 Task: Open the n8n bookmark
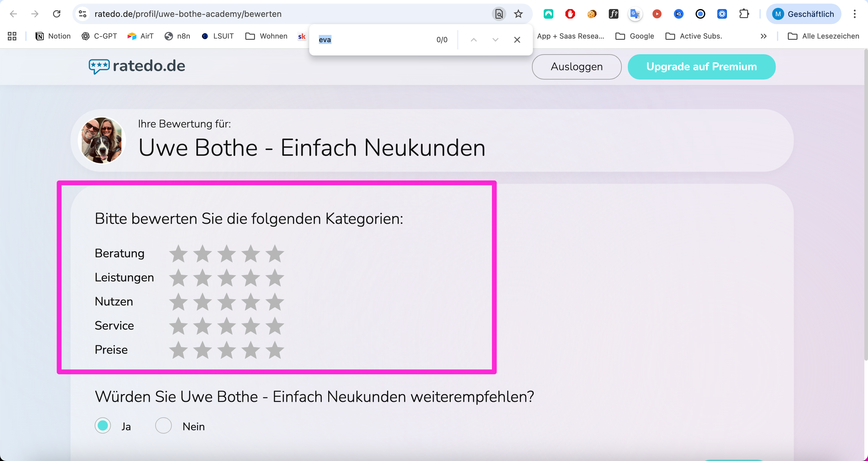[x=177, y=36]
